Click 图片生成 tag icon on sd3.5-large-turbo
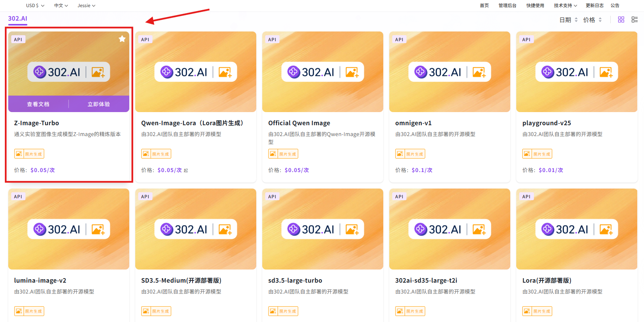The height and width of the screenshot is (322, 644). click(x=273, y=311)
